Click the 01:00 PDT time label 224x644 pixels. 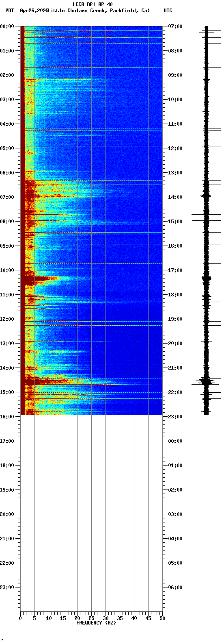coord(7,51)
